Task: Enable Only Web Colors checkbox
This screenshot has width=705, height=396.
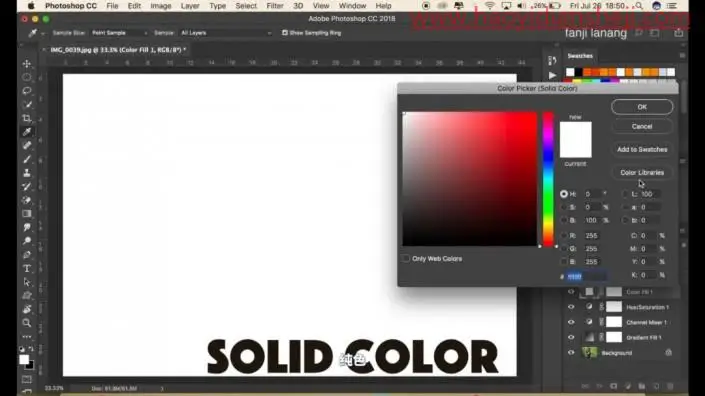Action: coord(406,258)
